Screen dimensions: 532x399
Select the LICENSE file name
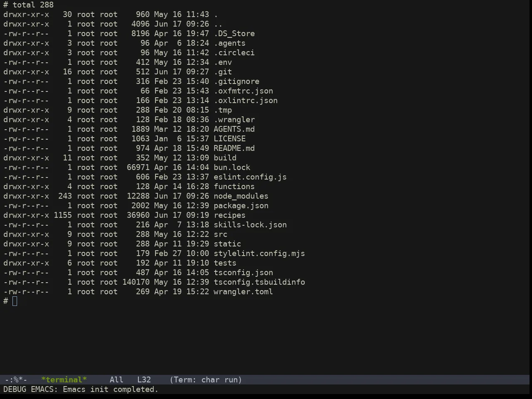[x=229, y=139]
